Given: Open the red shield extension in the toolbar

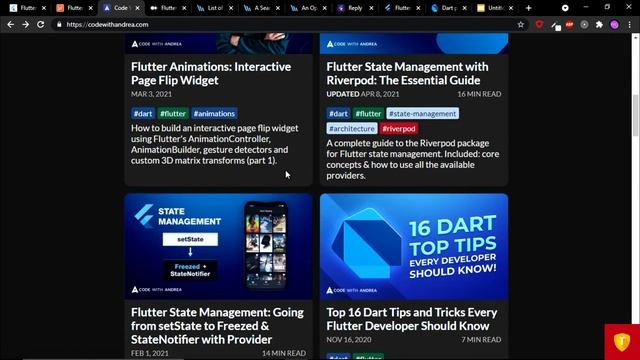Looking at the screenshot, I should pyautogui.click(x=539, y=24).
